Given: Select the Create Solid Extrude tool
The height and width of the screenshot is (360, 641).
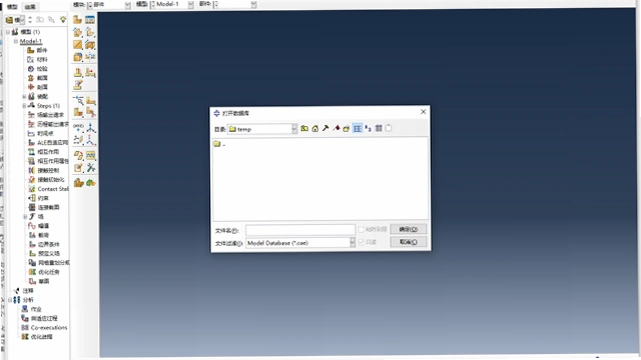Looking at the screenshot, I should (x=78, y=32).
